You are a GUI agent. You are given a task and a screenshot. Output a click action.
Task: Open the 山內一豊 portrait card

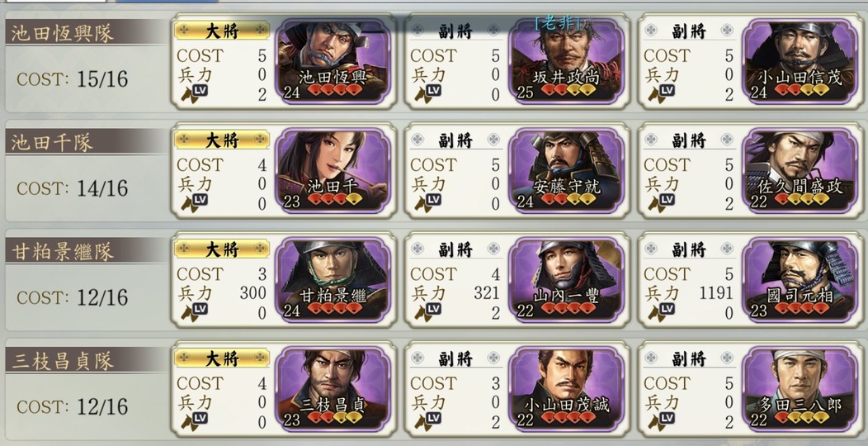tap(566, 279)
